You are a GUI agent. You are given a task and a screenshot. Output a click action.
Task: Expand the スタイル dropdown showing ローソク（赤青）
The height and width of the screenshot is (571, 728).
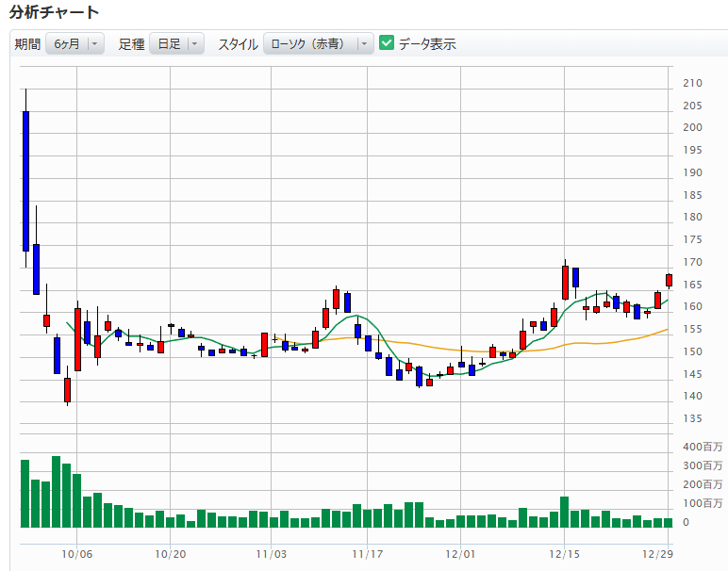click(318, 44)
